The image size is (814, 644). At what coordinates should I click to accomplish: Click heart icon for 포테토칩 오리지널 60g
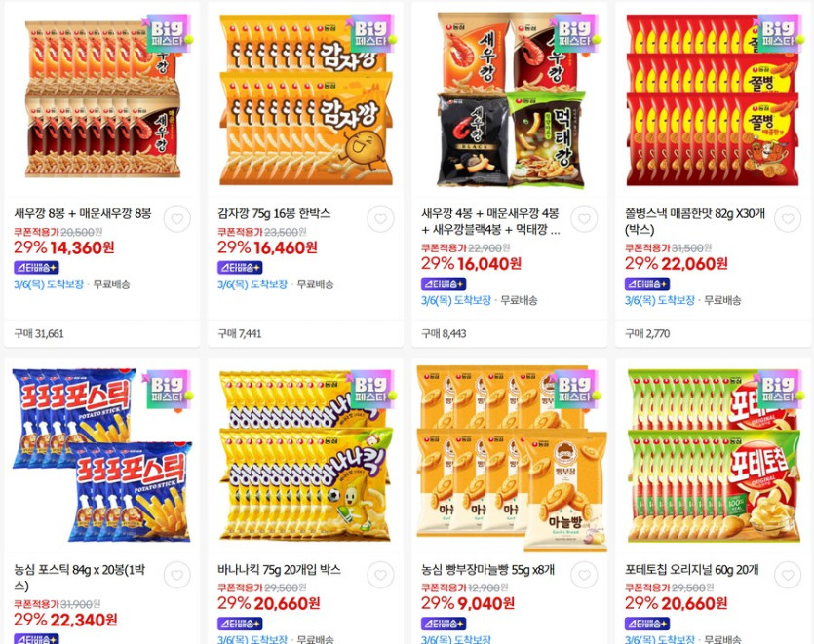(788, 575)
